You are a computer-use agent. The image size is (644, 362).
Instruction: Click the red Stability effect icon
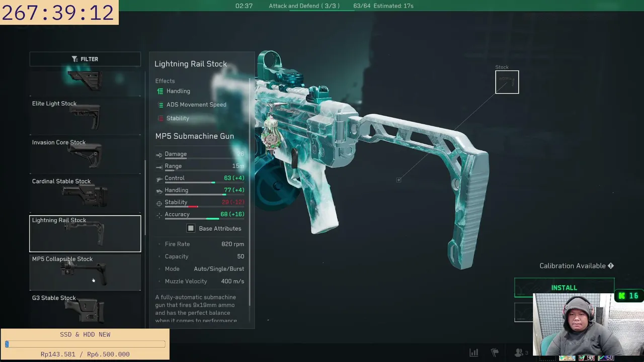160,118
